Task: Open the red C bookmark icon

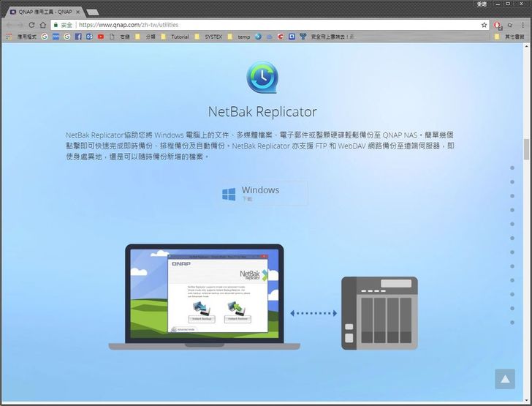Action: [281, 37]
